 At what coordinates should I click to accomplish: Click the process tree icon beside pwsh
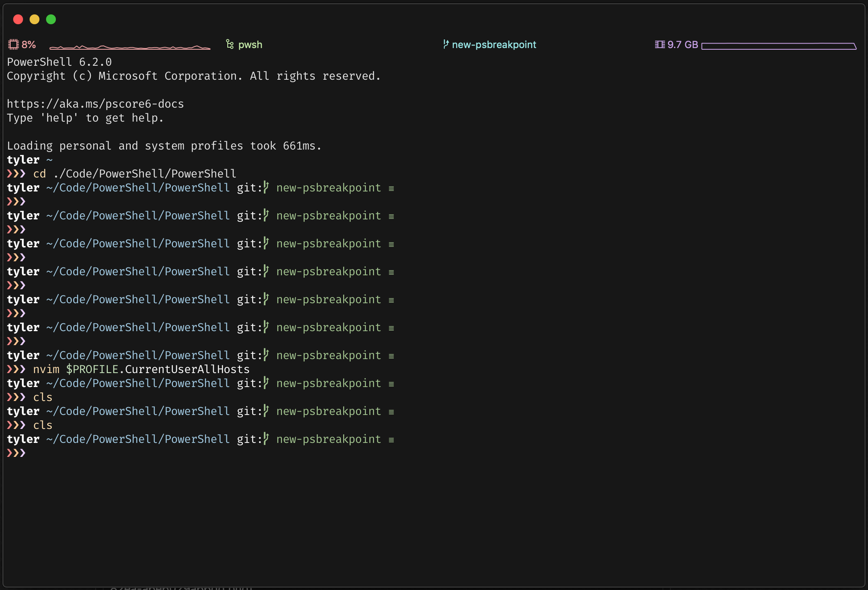pos(229,44)
